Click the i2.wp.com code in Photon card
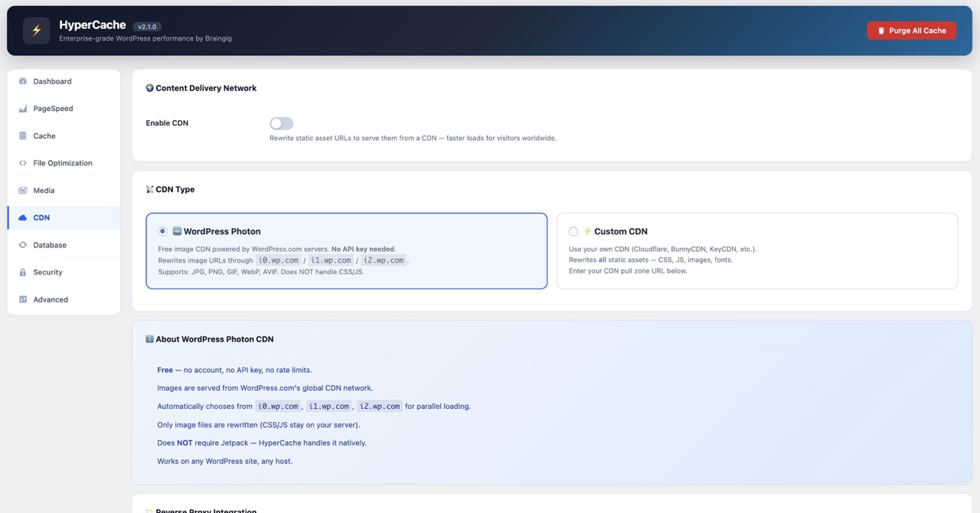 pyautogui.click(x=384, y=260)
